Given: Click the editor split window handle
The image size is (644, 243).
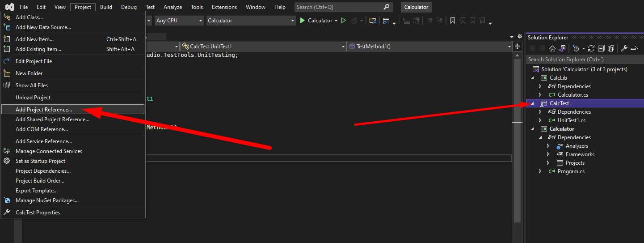Looking at the screenshot, I should click(x=517, y=47).
